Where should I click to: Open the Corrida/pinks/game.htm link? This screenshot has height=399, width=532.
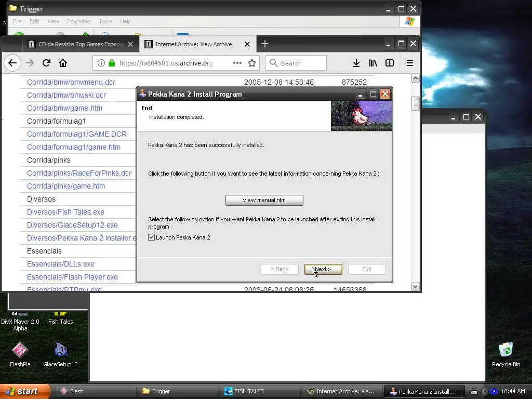[x=66, y=187]
